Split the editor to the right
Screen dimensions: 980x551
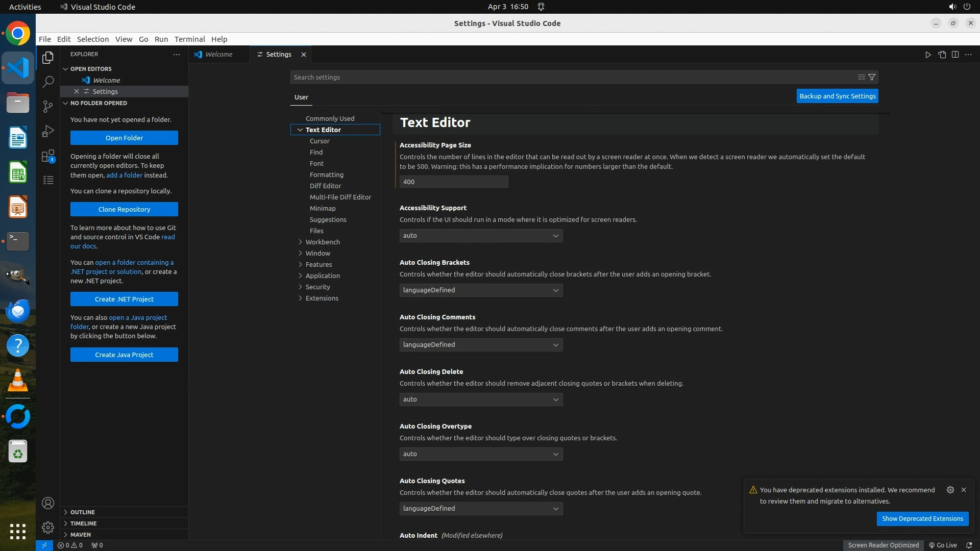coord(955,55)
